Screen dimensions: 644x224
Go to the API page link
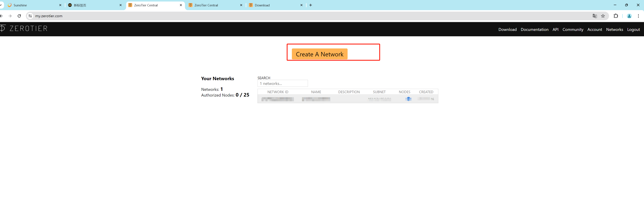[555, 30]
